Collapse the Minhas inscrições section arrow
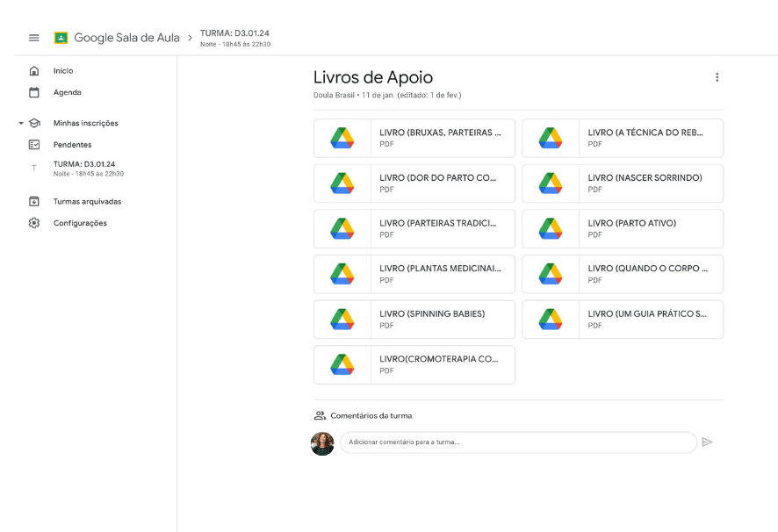778x532 pixels. (x=21, y=124)
